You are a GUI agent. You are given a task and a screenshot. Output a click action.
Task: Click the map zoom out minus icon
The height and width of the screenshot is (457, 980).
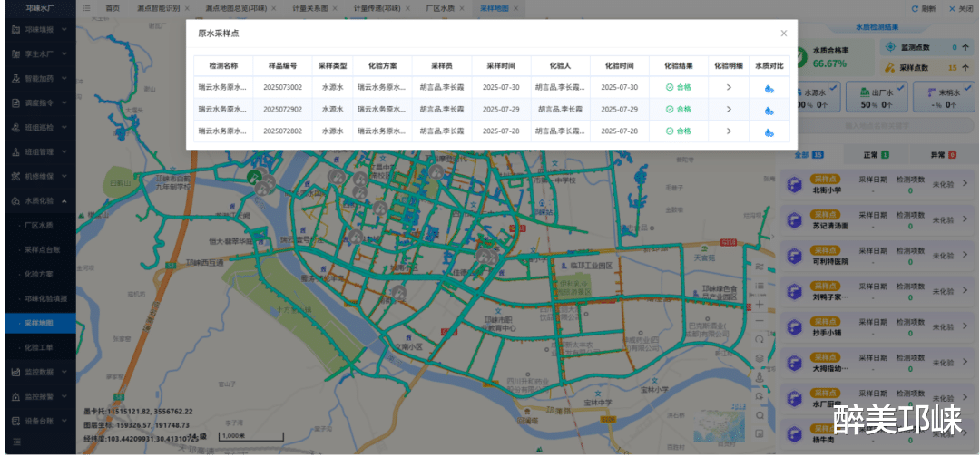coord(759,321)
